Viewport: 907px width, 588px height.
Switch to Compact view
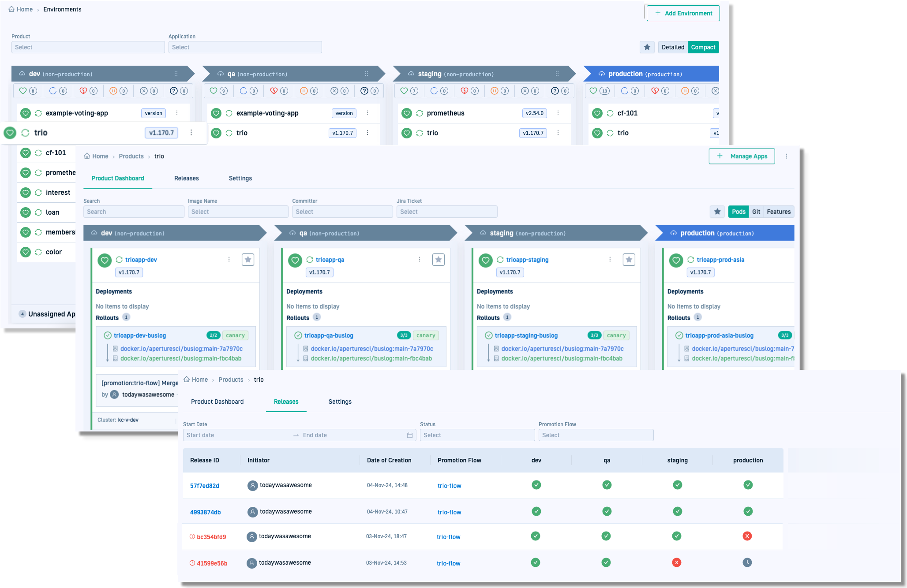pyautogui.click(x=703, y=47)
